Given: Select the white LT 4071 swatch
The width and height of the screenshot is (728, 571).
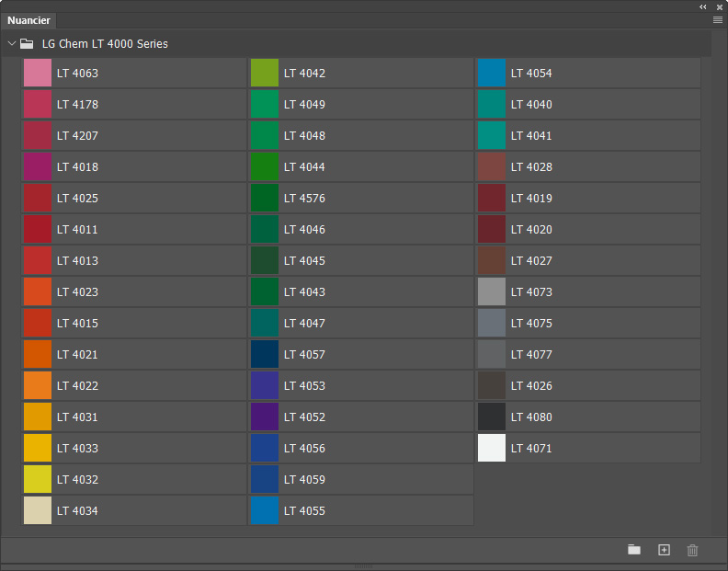Looking at the screenshot, I should (x=492, y=448).
